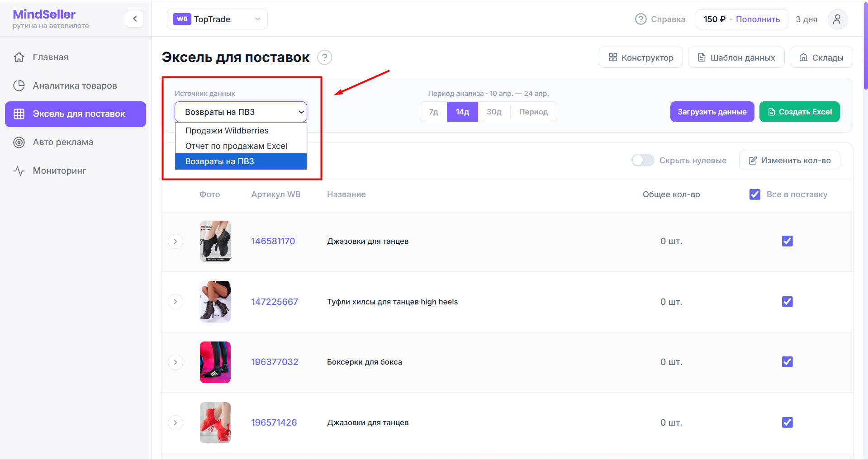The height and width of the screenshot is (460, 868).
Task: Expand row for article 147225667
Action: coord(175,302)
